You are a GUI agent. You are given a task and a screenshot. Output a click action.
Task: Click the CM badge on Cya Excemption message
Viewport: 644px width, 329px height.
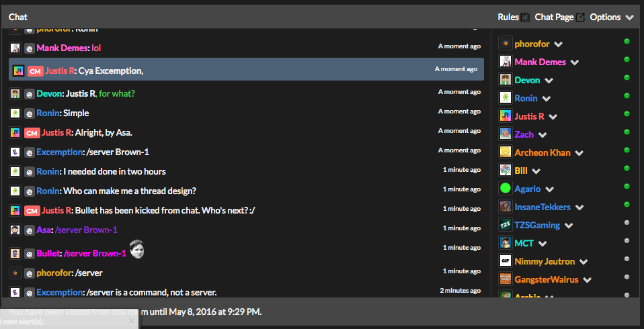click(36, 71)
